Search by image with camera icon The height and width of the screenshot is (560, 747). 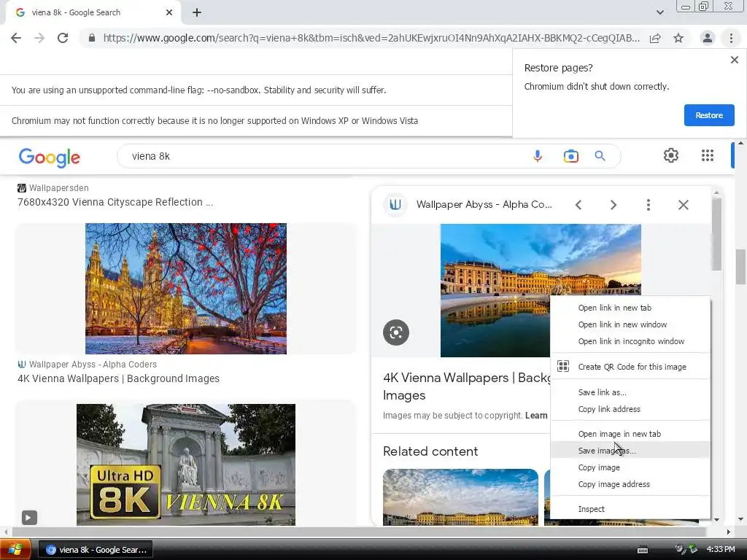[x=570, y=156]
